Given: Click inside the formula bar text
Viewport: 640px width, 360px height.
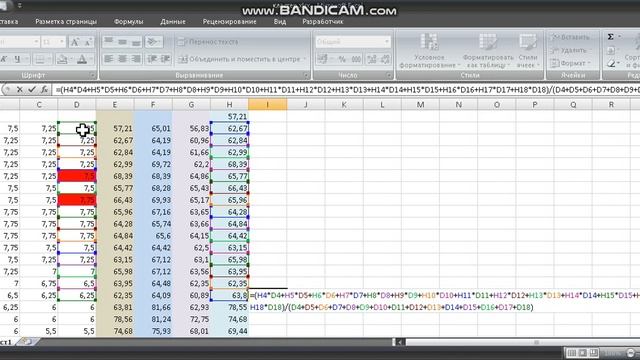Looking at the screenshot, I should (x=347, y=90).
